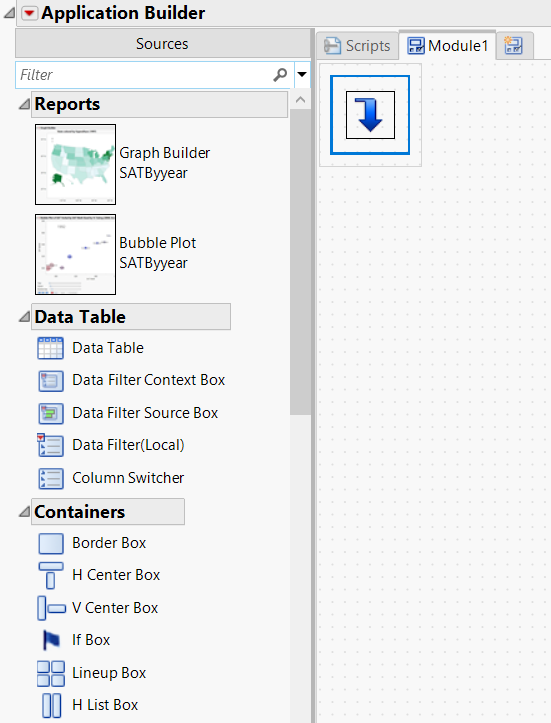Select the Border Box icon
Screen dimensions: 551x723
point(51,543)
